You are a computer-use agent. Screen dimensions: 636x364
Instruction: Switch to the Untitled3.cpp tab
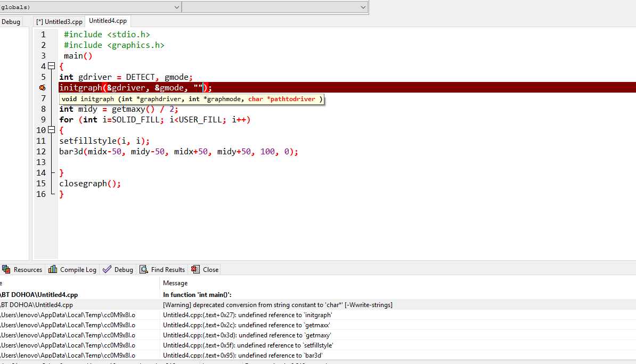pos(59,22)
